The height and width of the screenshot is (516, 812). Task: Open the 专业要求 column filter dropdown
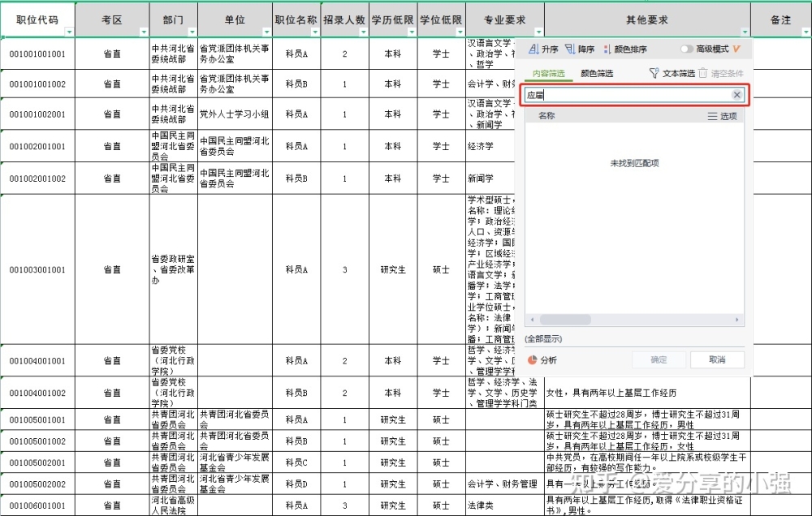tap(538, 32)
